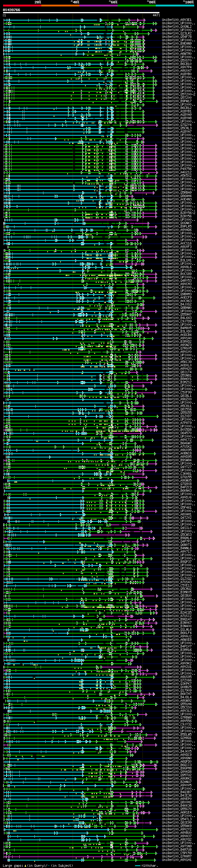
Task: Click the purple ~60% identity legend bar
Action: [98, 6]
